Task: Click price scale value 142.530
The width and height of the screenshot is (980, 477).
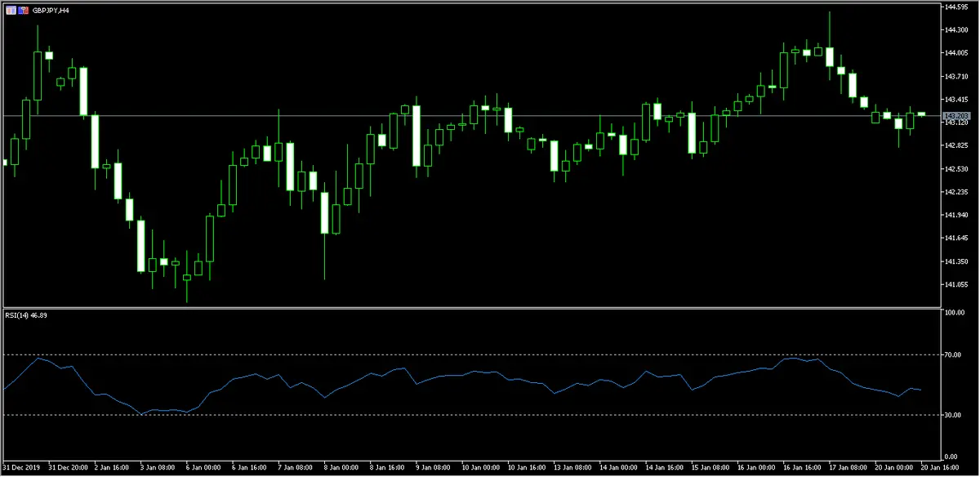Action: (x=956, y=169)
